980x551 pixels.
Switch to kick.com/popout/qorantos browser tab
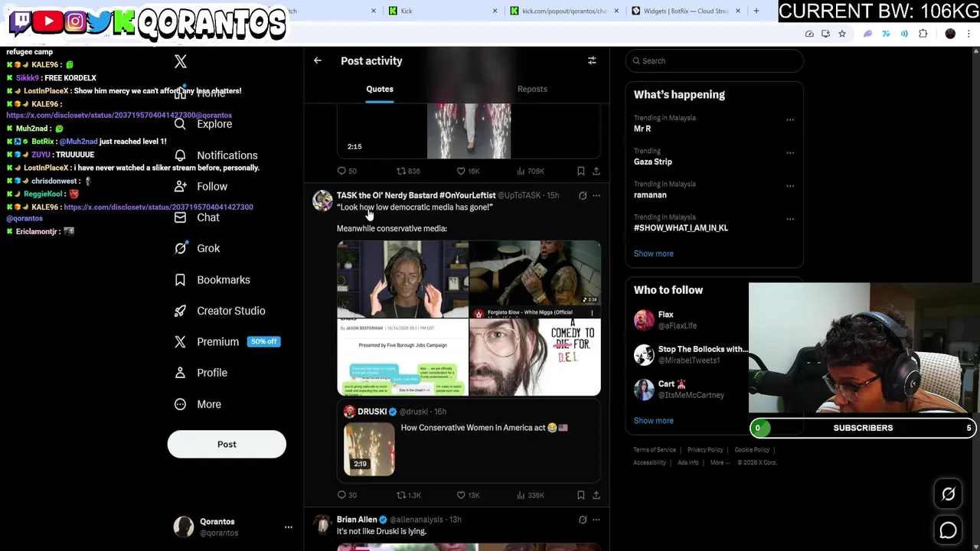(563, 11)
